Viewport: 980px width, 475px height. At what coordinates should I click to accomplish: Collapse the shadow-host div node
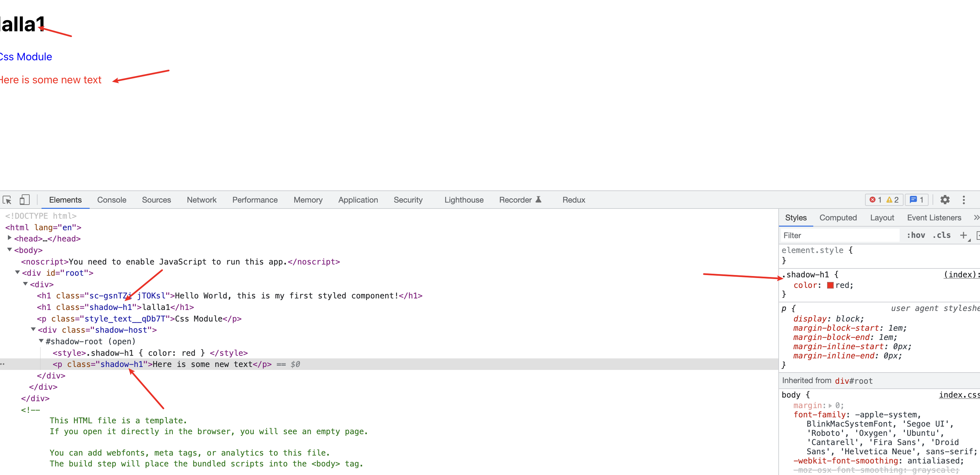(34, 329)
